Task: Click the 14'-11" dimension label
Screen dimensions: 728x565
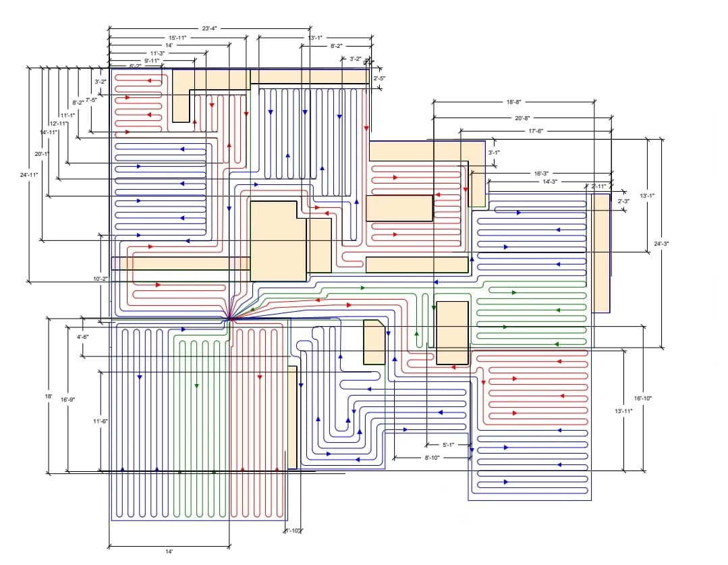Action: (x=49, y=132)
